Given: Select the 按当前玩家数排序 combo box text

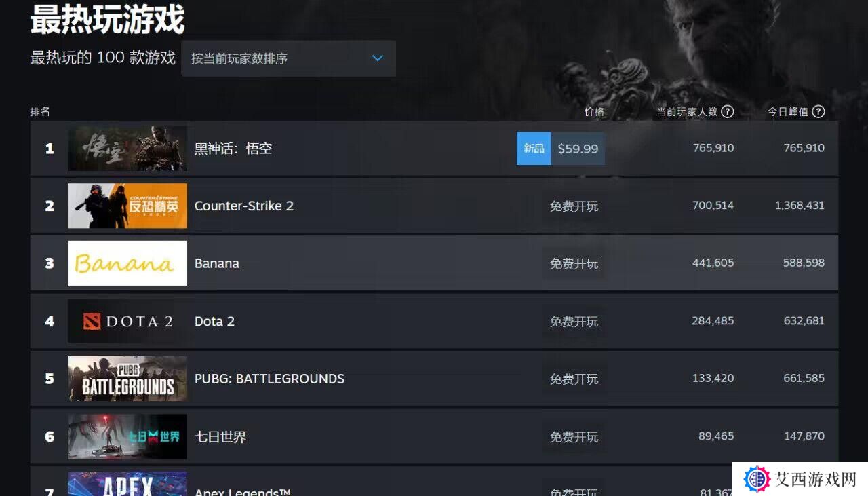Looking at the screenshot, I should pyautogui.click(x=239, y=58).
